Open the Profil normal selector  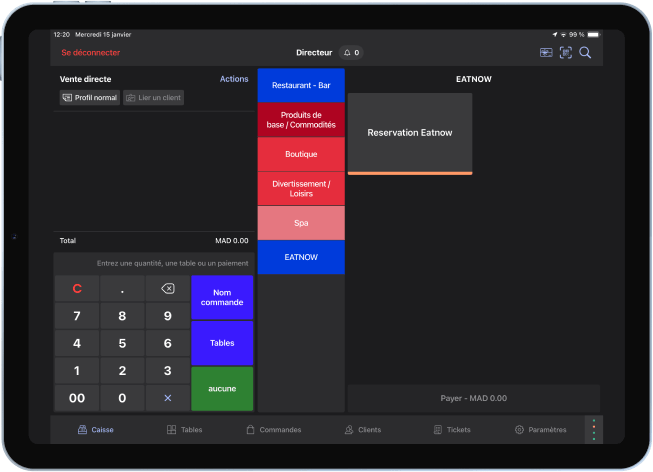90,98
